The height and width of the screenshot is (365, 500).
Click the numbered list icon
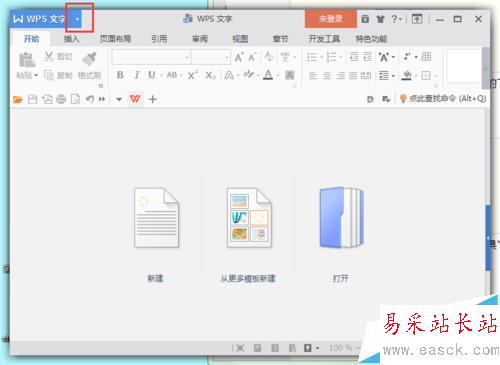tap(331, 57)
